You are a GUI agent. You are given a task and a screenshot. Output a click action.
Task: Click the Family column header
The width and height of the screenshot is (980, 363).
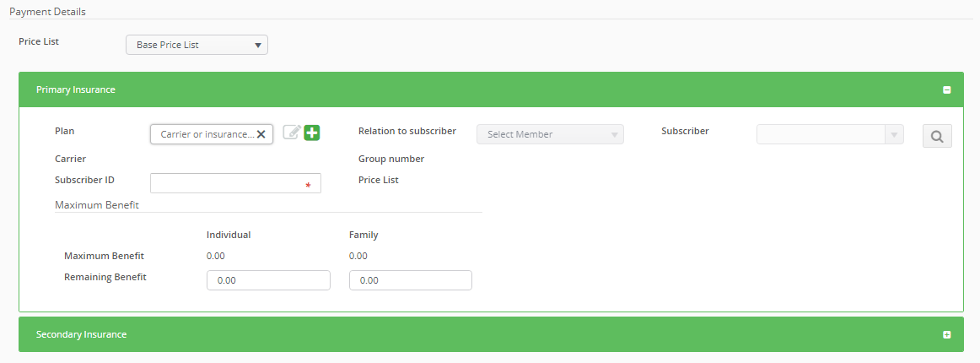363,236
